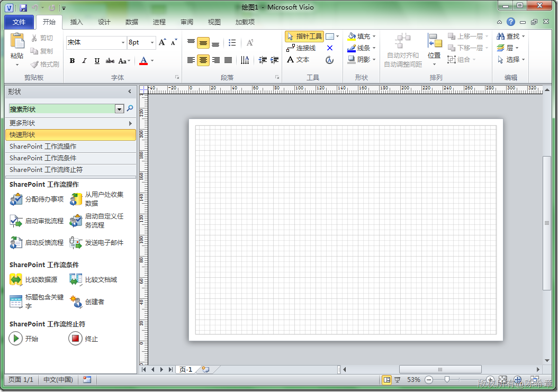Select the 创建者 condition shape
The width and height of the screenshot is (558, 392).
click(87, 302)
